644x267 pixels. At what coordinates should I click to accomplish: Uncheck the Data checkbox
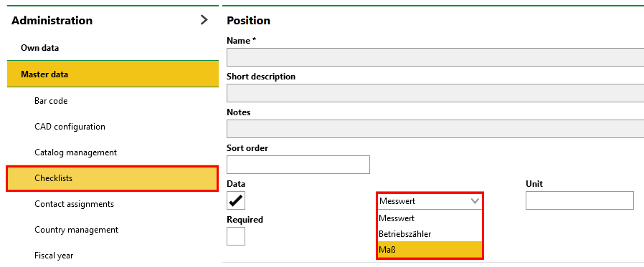point(236,200)
